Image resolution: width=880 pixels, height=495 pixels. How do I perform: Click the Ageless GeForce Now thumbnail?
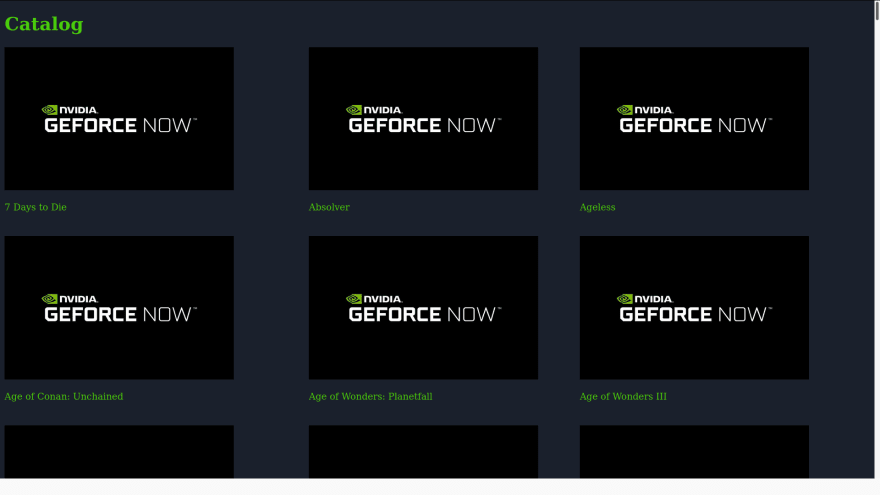pos(694,118)
